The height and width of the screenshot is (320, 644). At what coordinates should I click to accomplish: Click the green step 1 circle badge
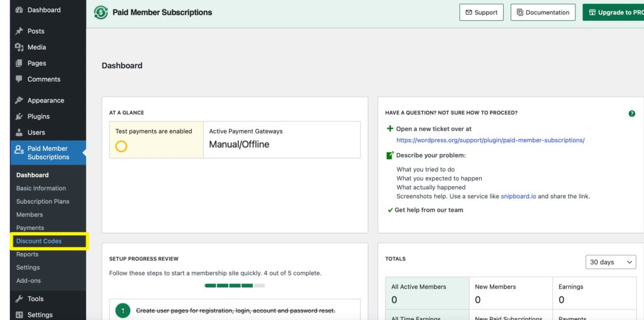click(x=123, y=310)
